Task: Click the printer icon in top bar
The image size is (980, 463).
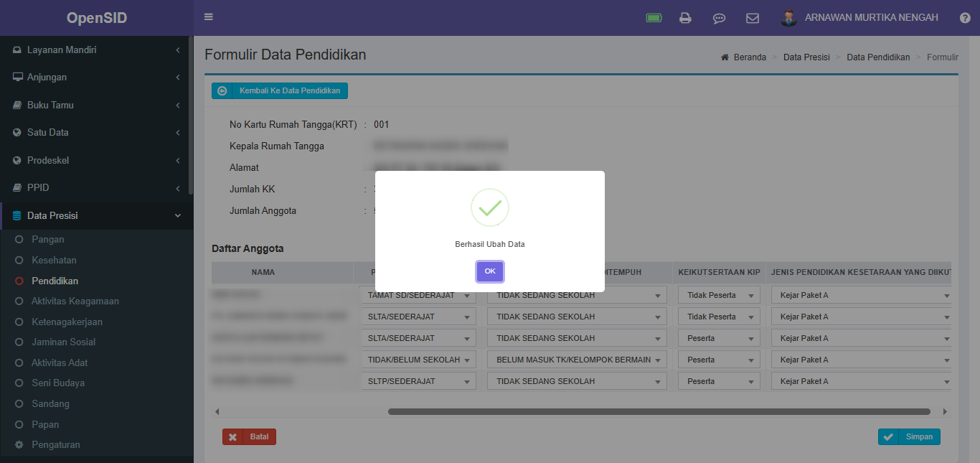Action: click(x=685, y=18)
